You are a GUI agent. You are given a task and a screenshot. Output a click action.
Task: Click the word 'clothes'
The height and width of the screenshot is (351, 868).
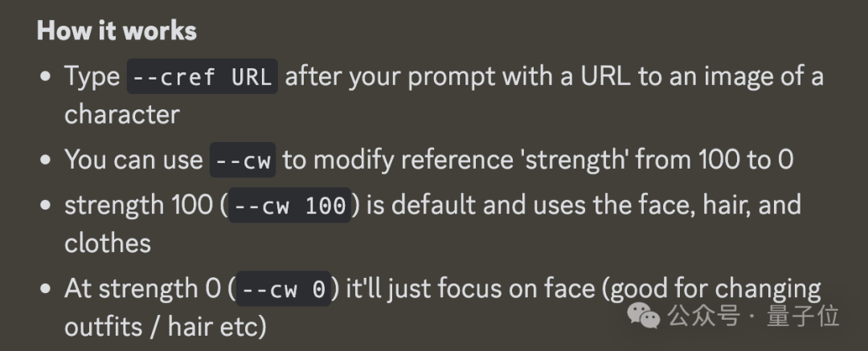click(x=108, y=243)
